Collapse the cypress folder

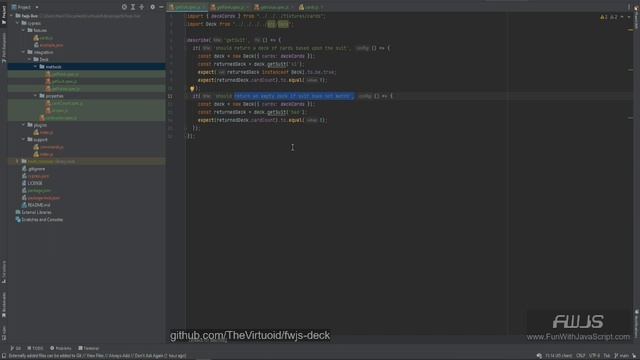point(18,23)
